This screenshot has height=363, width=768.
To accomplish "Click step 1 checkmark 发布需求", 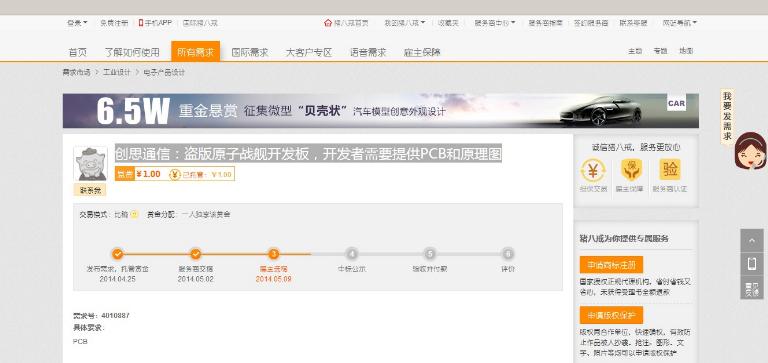I will pyautogui.click(x=117, y=254).
